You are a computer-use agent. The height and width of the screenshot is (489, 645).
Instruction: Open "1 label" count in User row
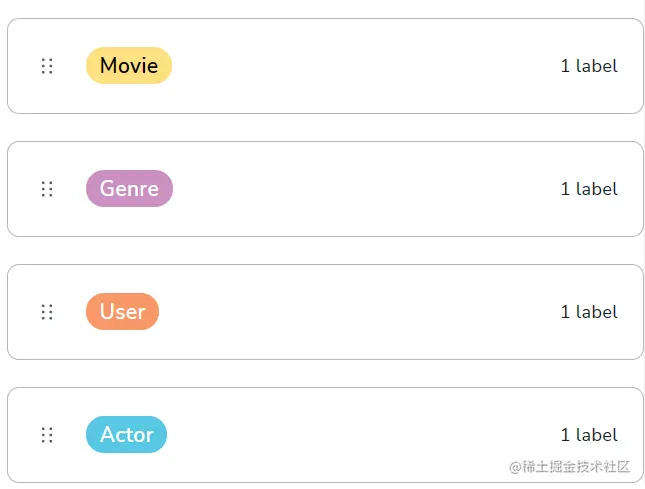click(589, 312)
